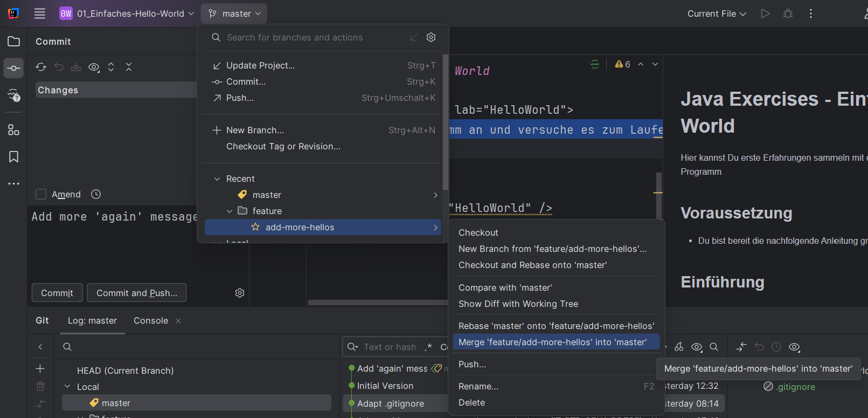This screenshot has height=418, width=868.
Task: Open the main hamburger menu
Action: [x=40, y=13]
